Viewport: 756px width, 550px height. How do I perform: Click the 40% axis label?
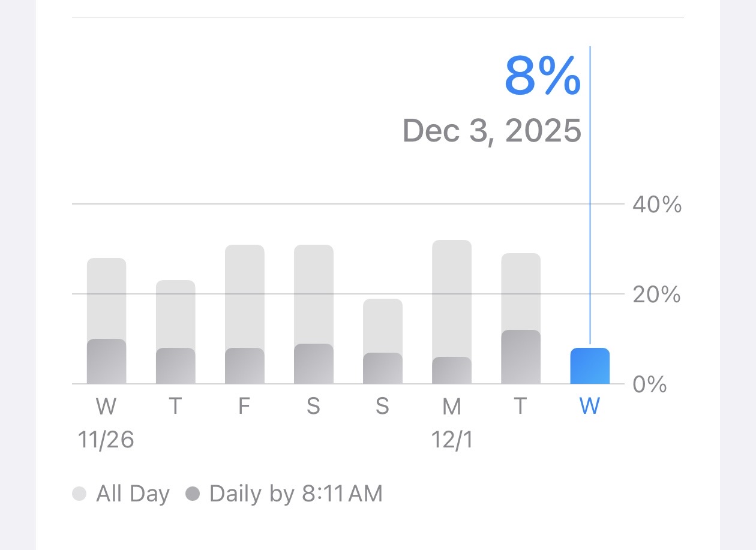tap(657, 205)
